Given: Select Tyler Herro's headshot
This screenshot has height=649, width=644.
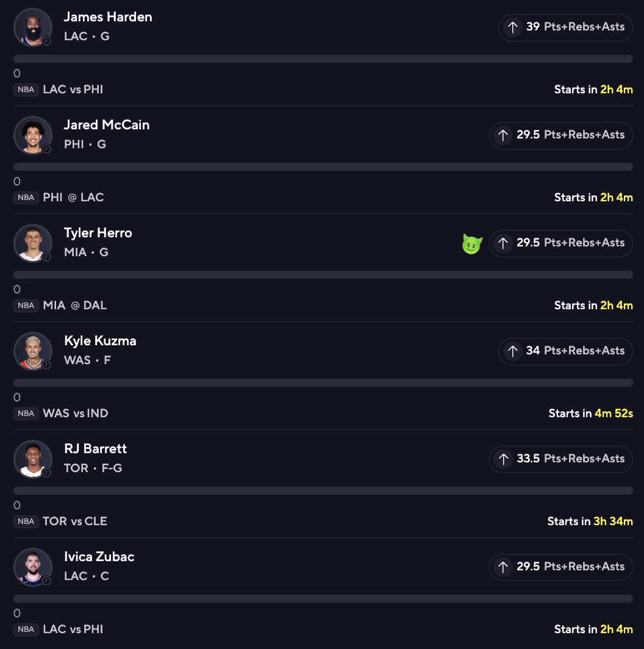Looking at the screenshot, I should coord(33,243).
